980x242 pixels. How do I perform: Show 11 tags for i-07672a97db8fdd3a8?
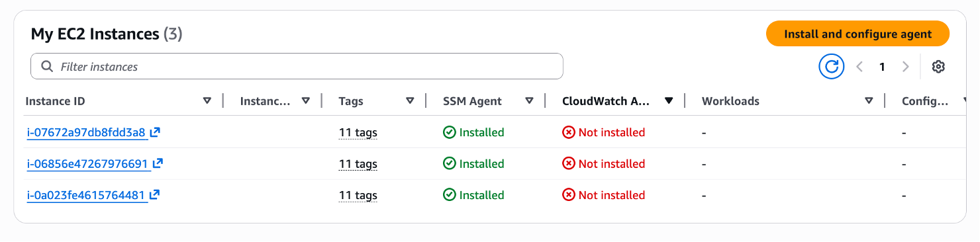click(358, 132)
